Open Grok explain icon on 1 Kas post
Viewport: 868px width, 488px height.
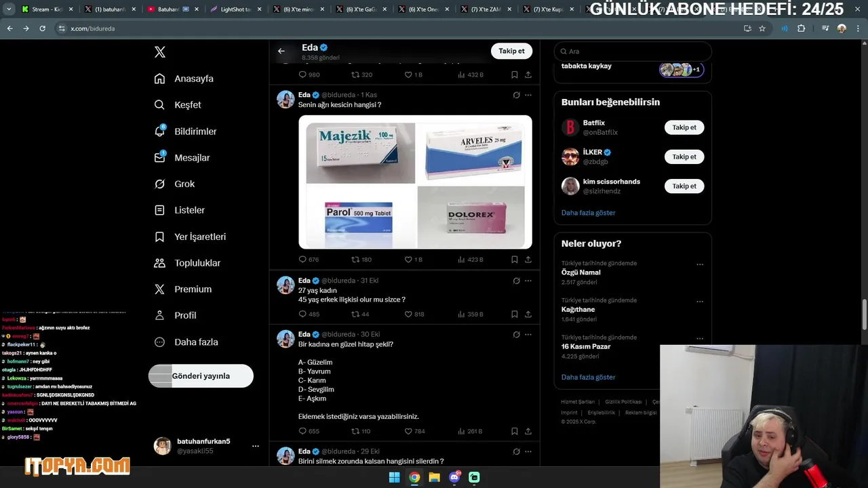tap(516, 95)
